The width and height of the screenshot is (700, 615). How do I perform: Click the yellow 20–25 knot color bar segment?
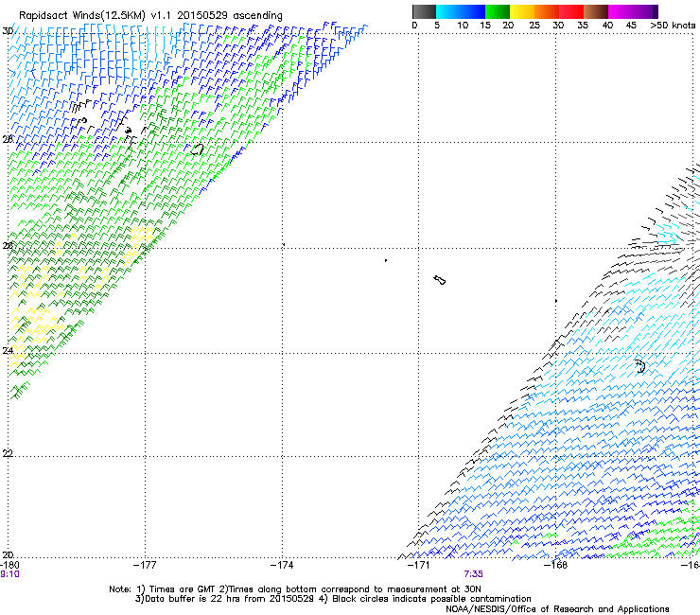(x=522, y=11)
